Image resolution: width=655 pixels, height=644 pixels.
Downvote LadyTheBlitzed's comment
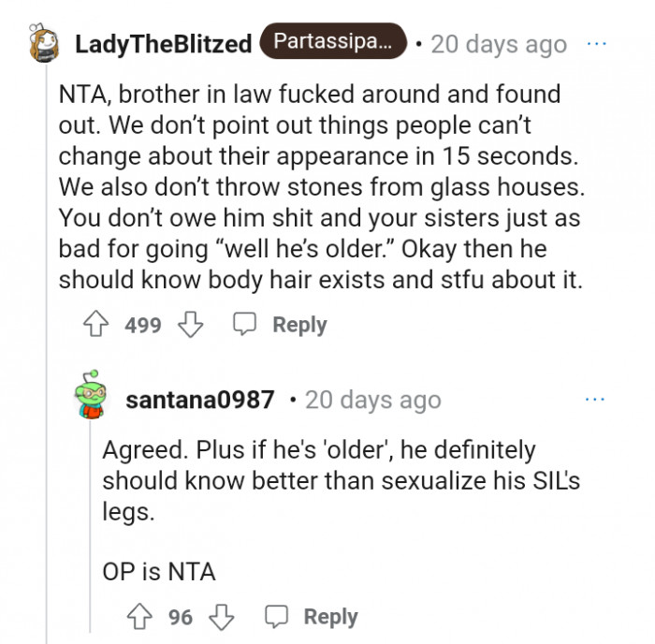(x=191, y=326)
